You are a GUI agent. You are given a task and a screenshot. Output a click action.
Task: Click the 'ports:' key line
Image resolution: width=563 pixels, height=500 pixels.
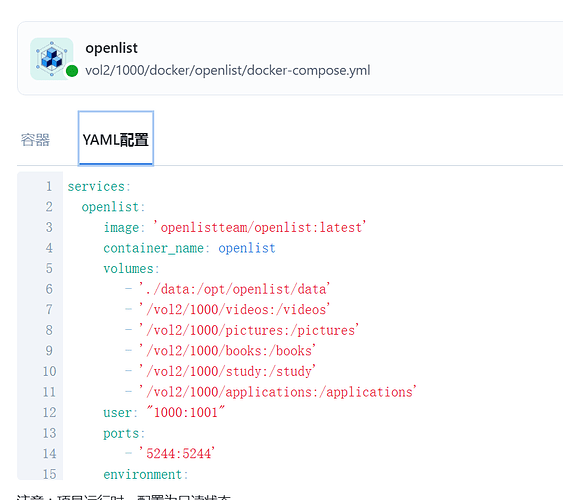point(124,434)
